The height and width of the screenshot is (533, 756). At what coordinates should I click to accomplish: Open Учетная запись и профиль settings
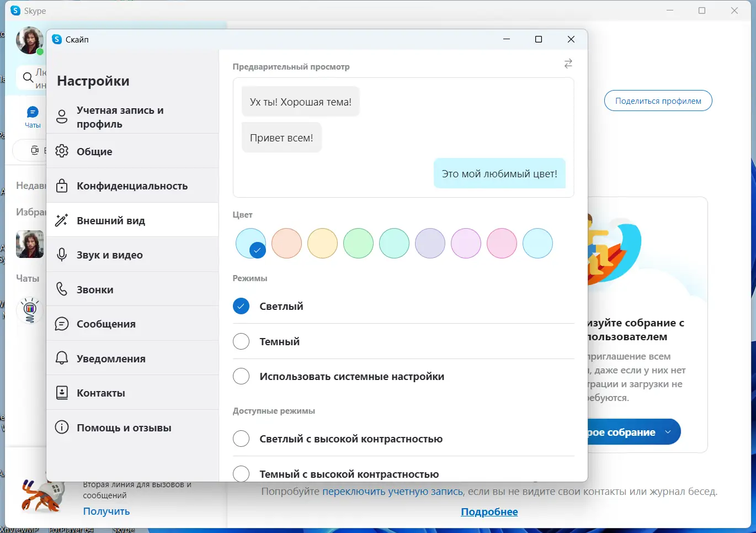119,117
